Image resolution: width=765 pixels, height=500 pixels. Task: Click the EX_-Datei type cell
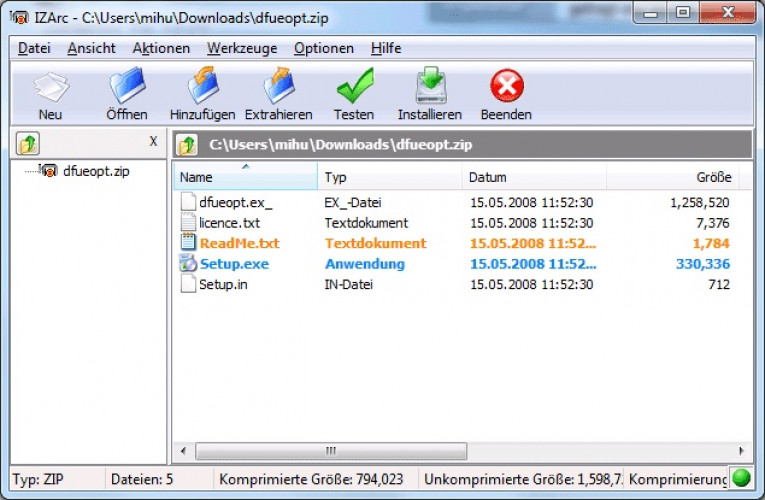pos(352,202)
